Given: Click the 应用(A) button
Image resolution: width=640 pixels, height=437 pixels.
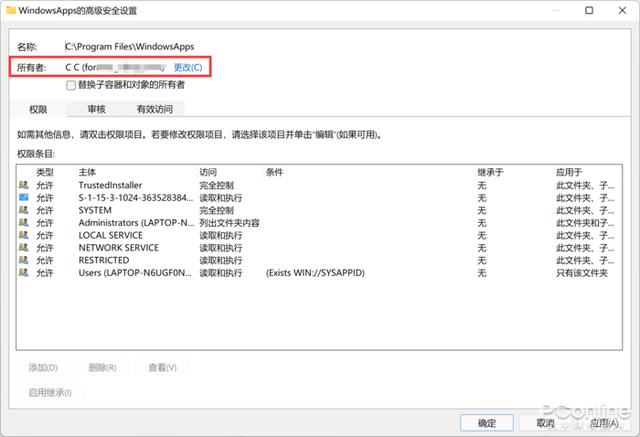Looking at the screenshot, I should [x=604, y=423].
